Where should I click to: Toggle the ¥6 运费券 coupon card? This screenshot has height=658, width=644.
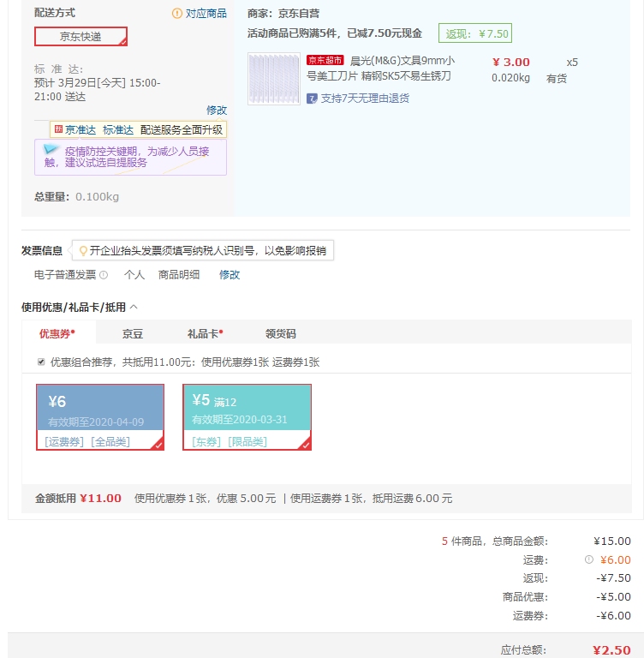(100, 417)
